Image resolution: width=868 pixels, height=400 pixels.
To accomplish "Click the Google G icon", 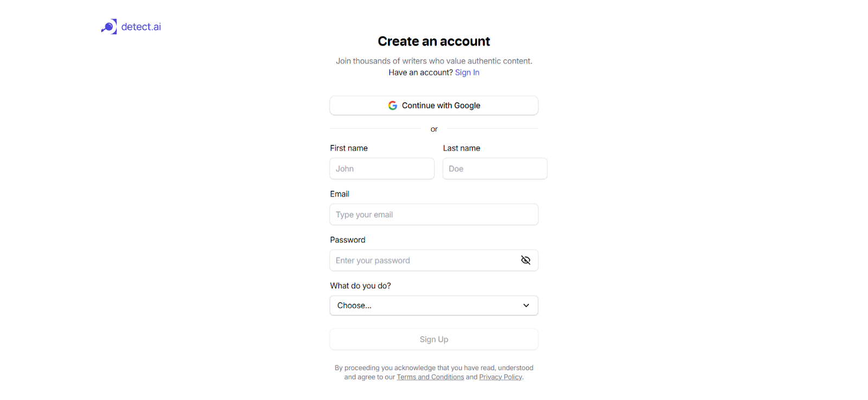I will pos(393,106).
